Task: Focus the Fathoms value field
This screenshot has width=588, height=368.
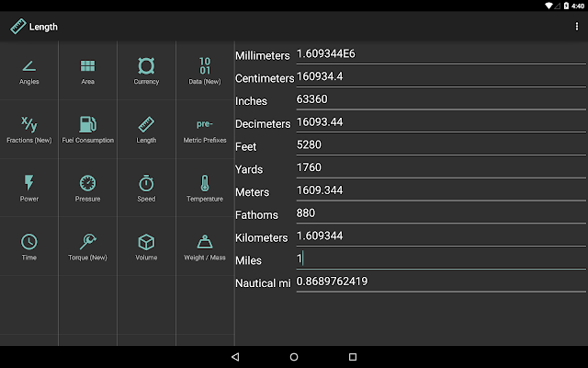Action: pos(441,213)
